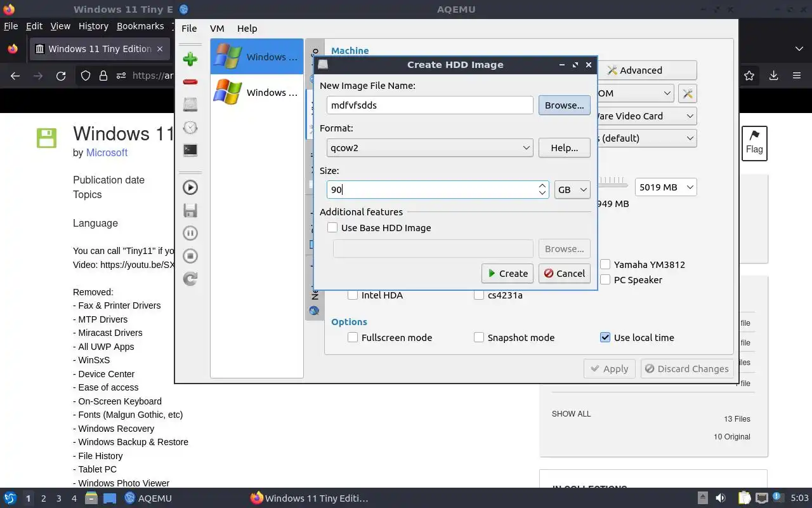Open the start menu icon in taskbar
Screen dimensions: 812x508
(10, 498)
